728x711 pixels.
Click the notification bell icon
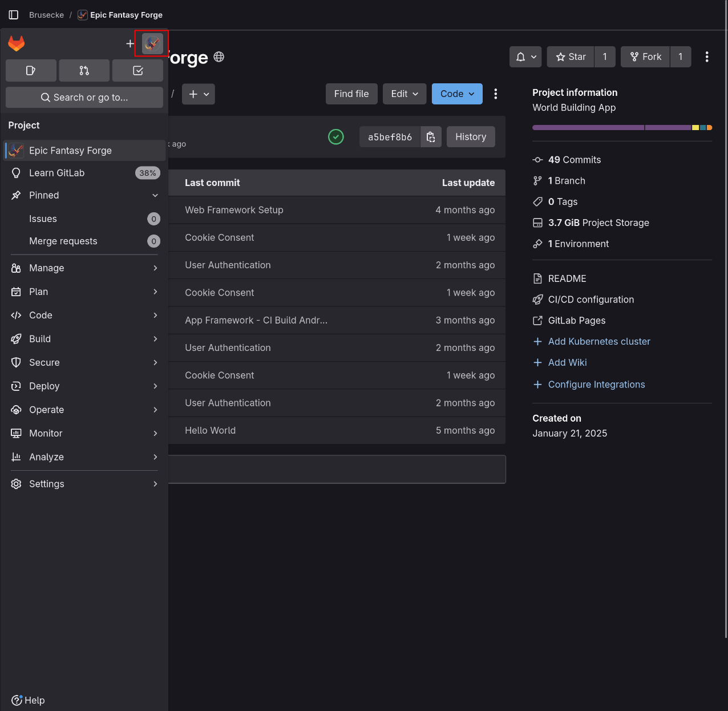pyautogui.click(x=521, y=56)
